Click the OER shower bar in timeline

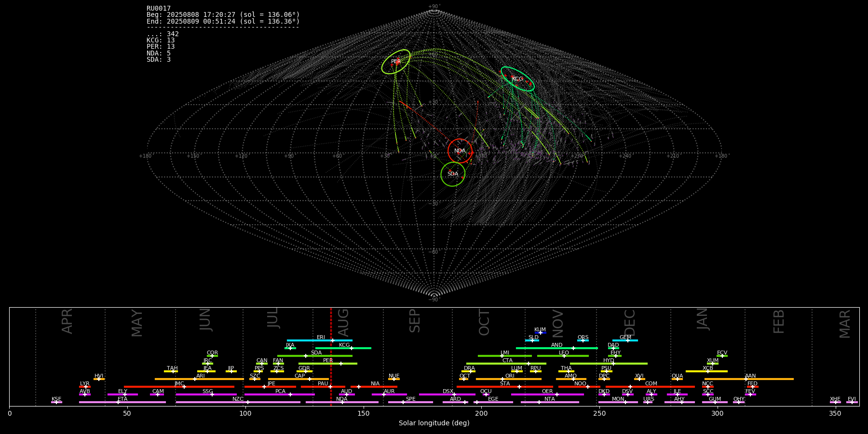pyautogui.click(x=547, y=394)
